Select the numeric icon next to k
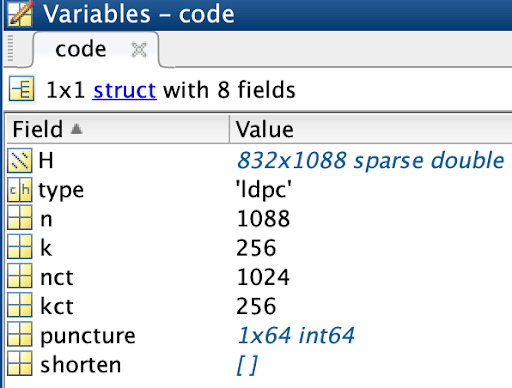The image size is (512, 388). (x=20, y=248)
